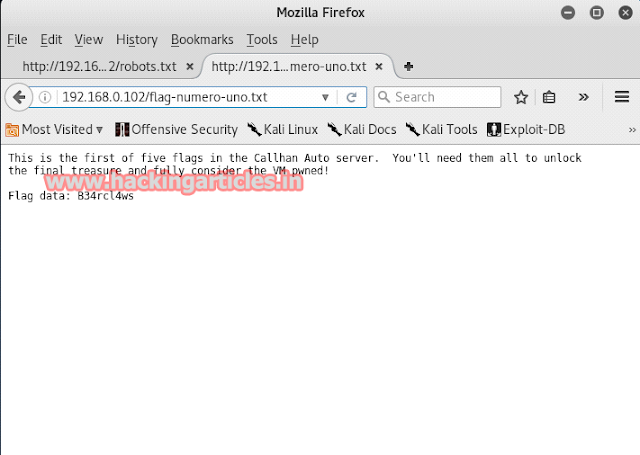Screen dimensions: 640x455
Task: Click Kali Tools bookmark icon
Action: pyautogui.click(x=412, y=130)
